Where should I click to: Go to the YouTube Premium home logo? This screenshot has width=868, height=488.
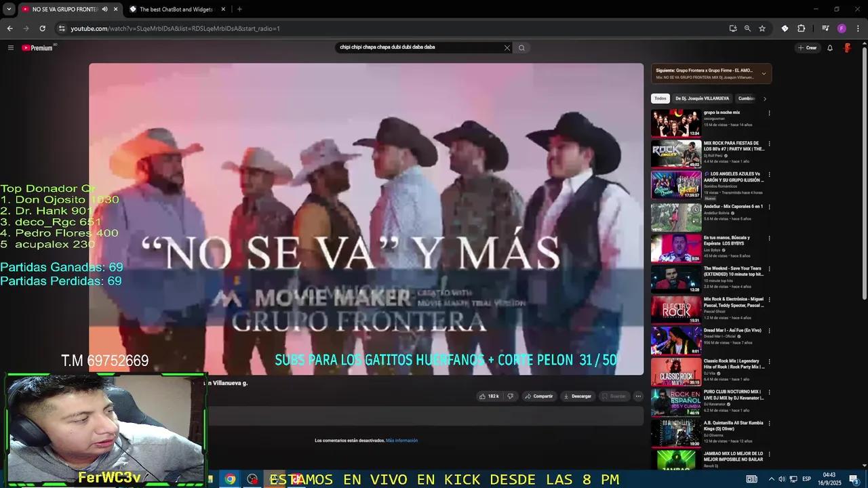click(x=37, y=47)
